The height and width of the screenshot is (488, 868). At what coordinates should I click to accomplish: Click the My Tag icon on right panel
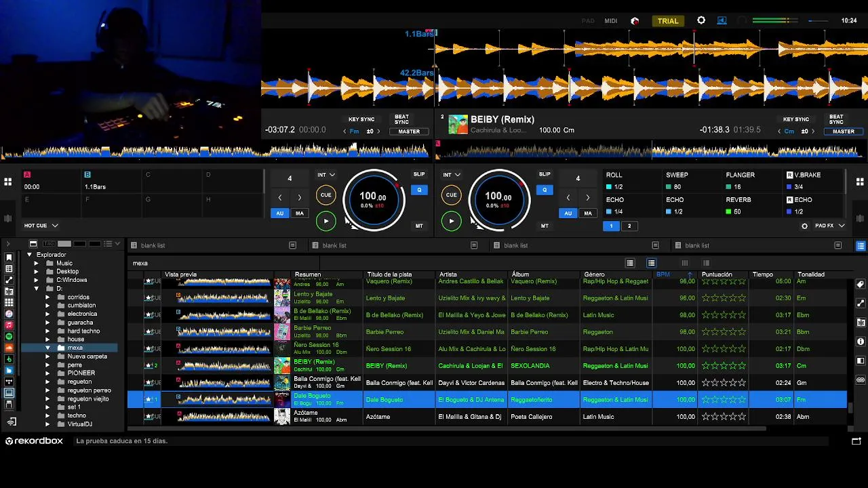tap(861, 285)
